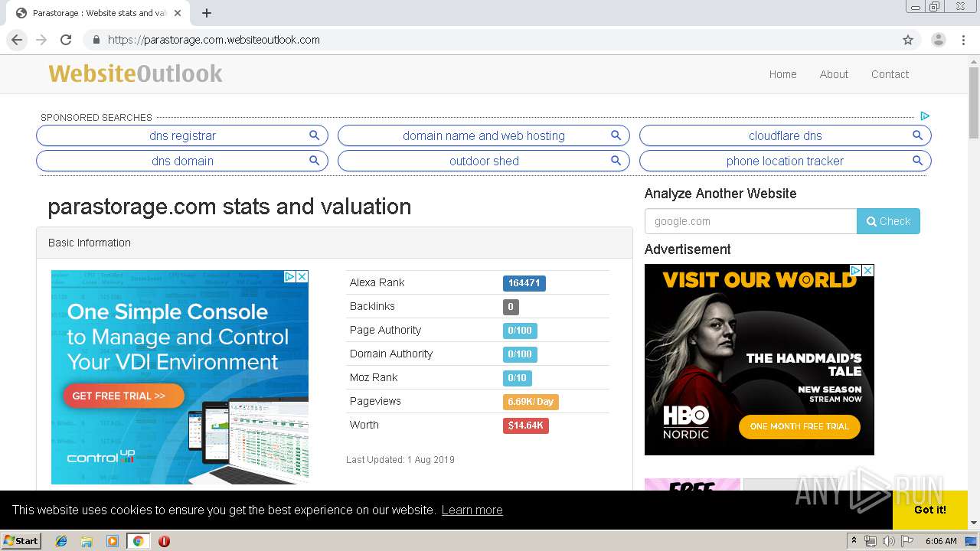Viewport: 980px width, 551px height.
Task: Click the system clock 6:06 AM
Action: pyautogui.click(x=941, y=541)
